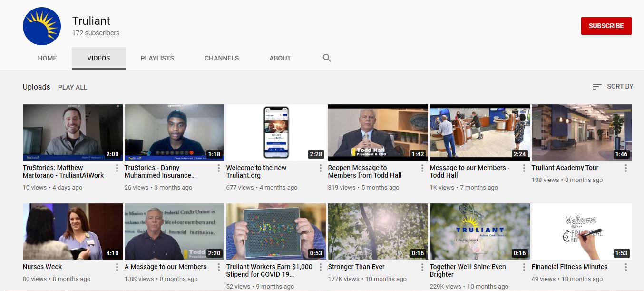Play the phone app Truliant.org thumbnail
The image size is (644, 291).
tap(276, 132)
